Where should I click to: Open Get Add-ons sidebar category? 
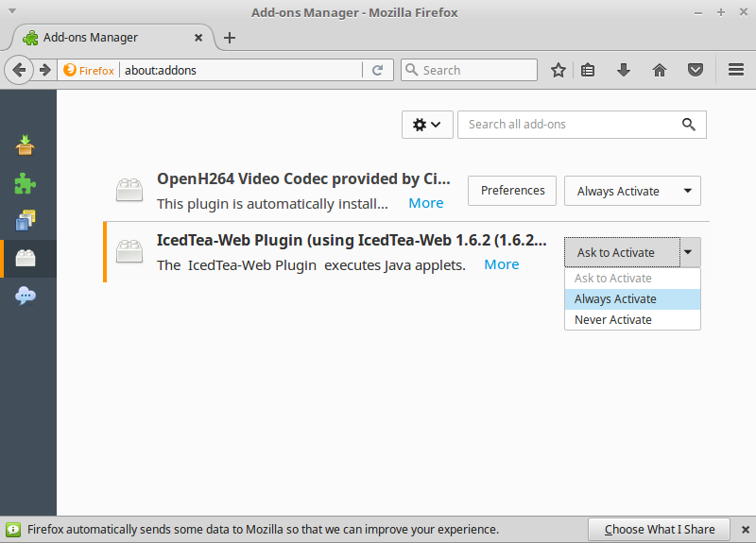point(26,144)
